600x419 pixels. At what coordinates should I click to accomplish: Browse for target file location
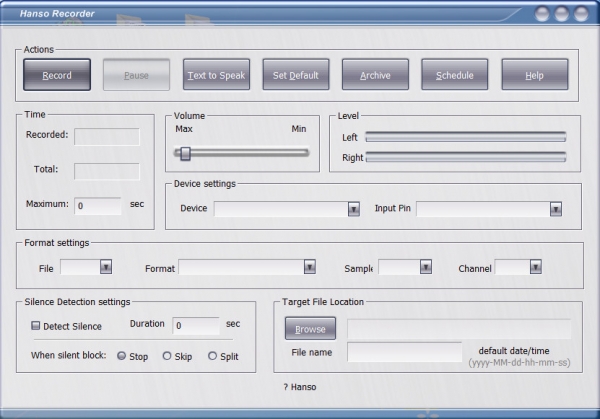(x=310, y=328)
